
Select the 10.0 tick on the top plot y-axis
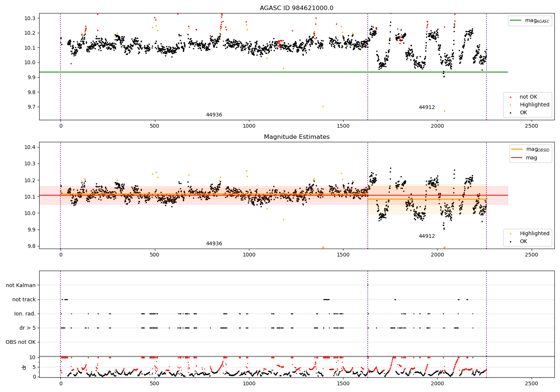tap(30, 63)
